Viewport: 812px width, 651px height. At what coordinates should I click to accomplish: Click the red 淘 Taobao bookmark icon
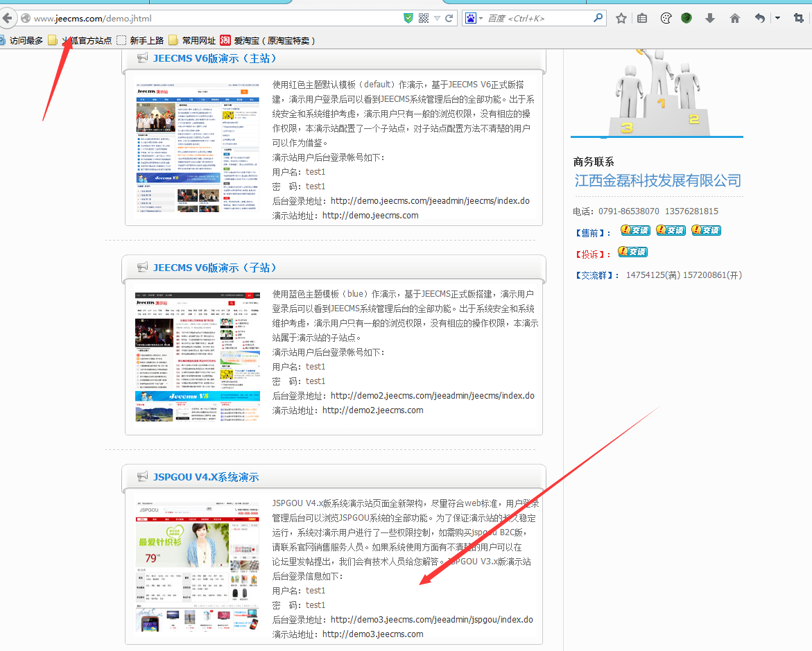click(225, 40)
